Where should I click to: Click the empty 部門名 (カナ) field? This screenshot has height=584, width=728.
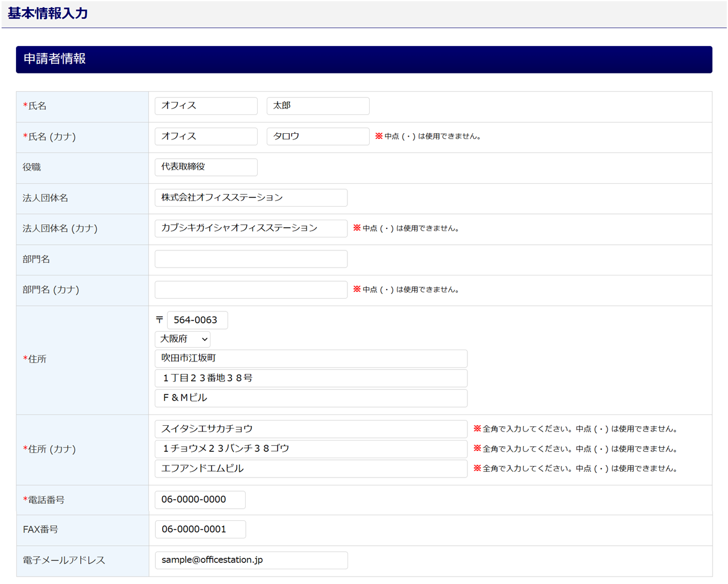[x=251, y=290]
